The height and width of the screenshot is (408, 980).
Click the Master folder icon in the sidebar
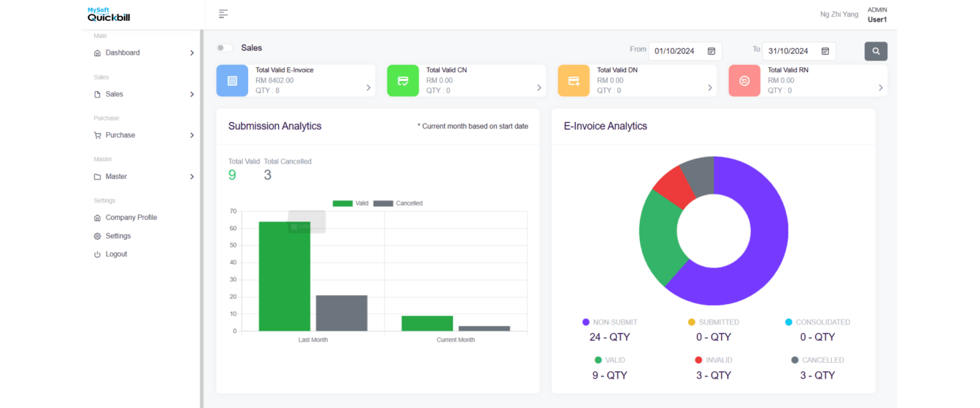coord(98,177)
